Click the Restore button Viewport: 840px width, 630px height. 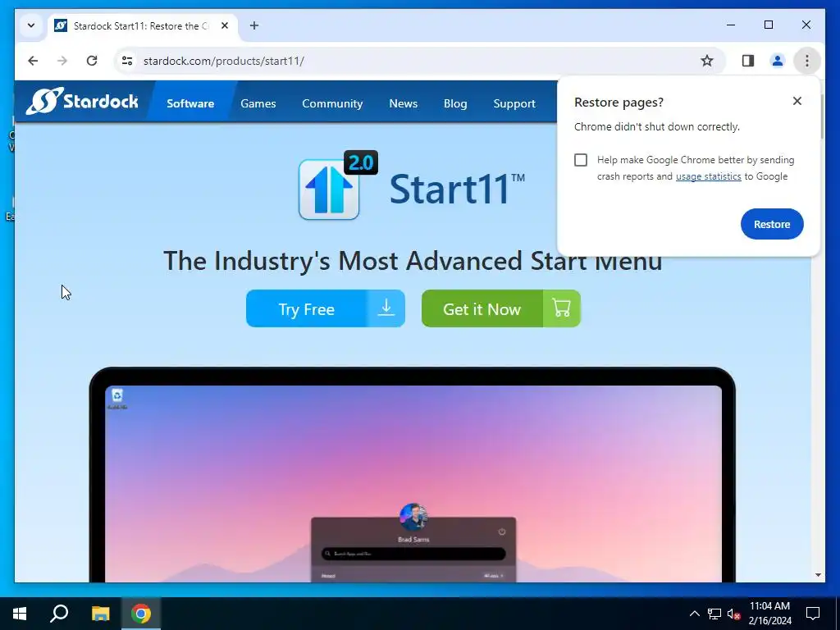[x=772, y=224]
